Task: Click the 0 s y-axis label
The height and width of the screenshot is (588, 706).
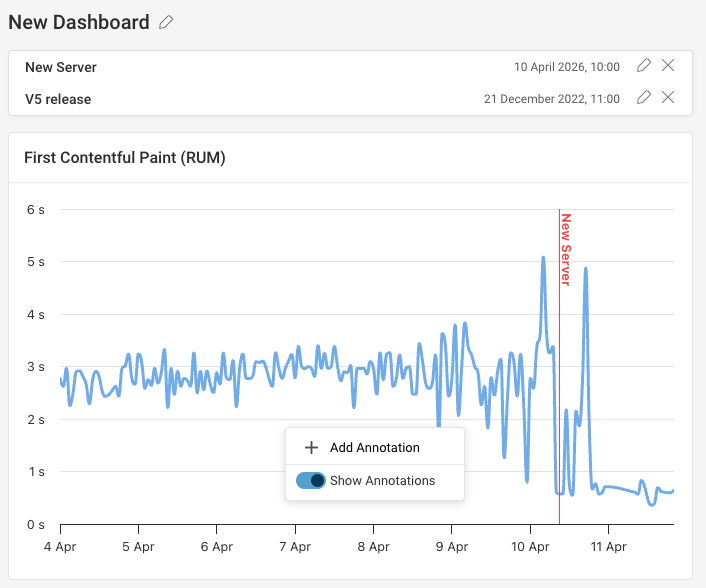Action: click(36, 525)
